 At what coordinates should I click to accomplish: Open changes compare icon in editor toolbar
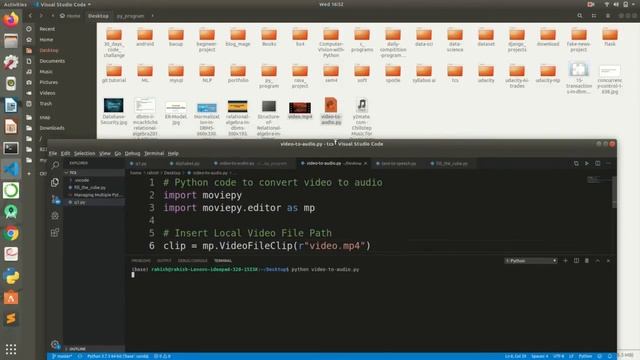[x=576, y=163]
